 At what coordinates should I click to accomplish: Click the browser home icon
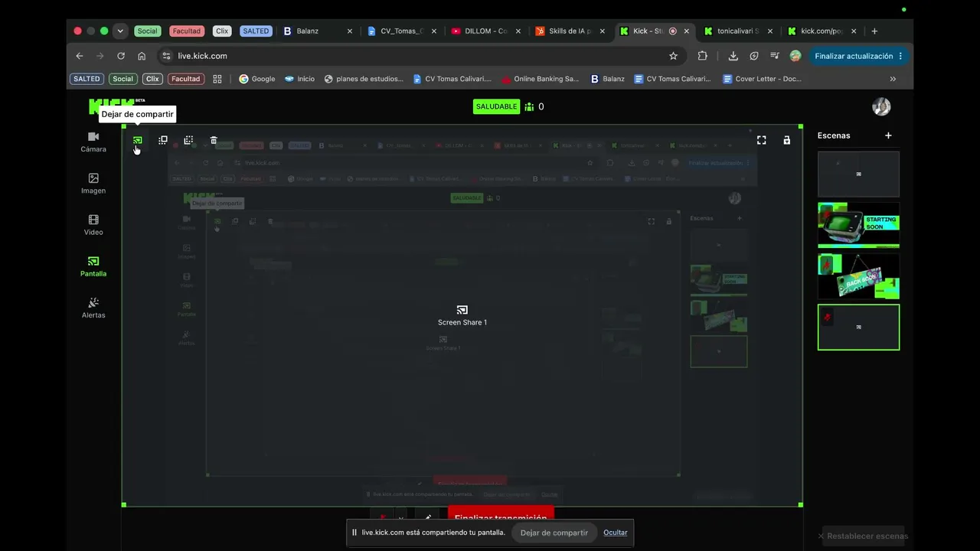[x=142, y=56]
